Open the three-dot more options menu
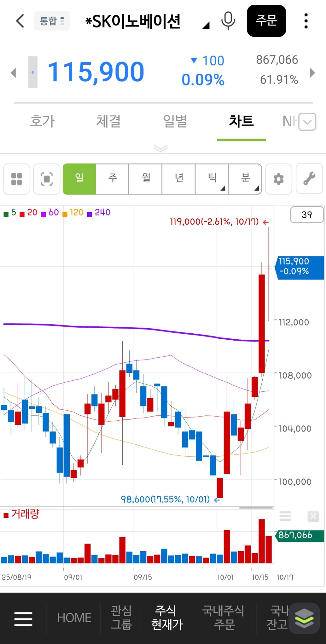 click(306, 21)
